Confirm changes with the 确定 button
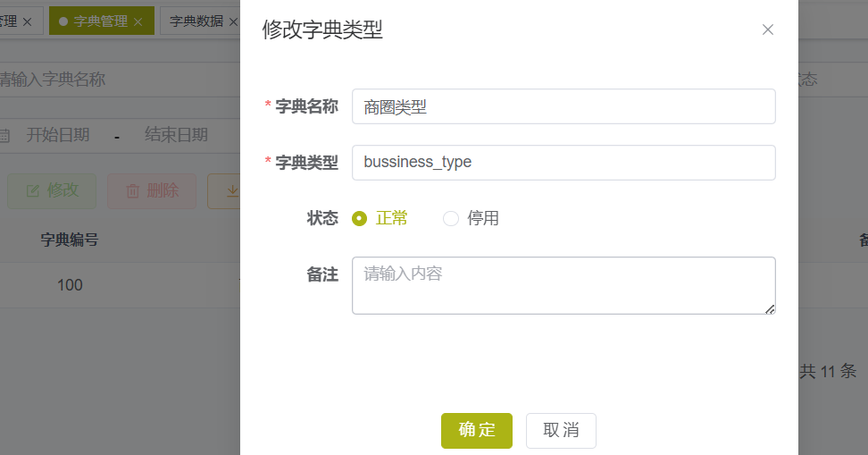This screenshot has height=455, width=868. click(x=477, y=430)
